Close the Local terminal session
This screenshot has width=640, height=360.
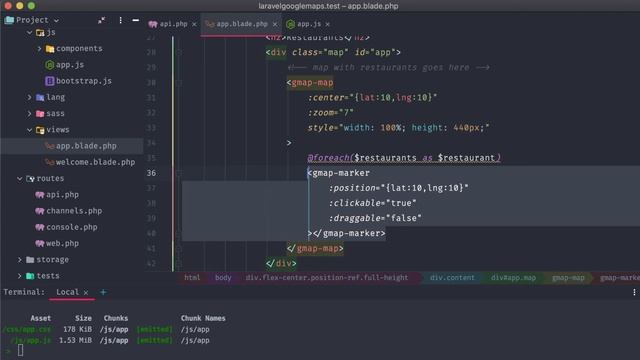coord(86,293)
